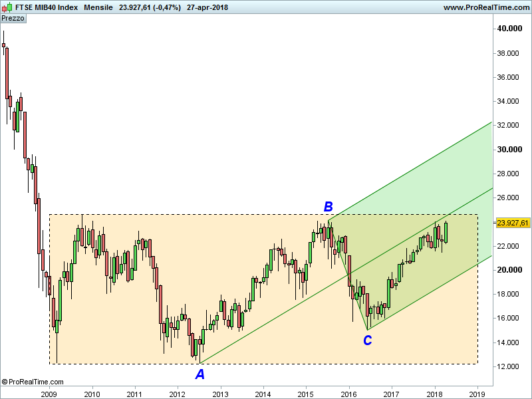
Task: Click the 12.000 price axis label
Action: click(x=508, y=366)
